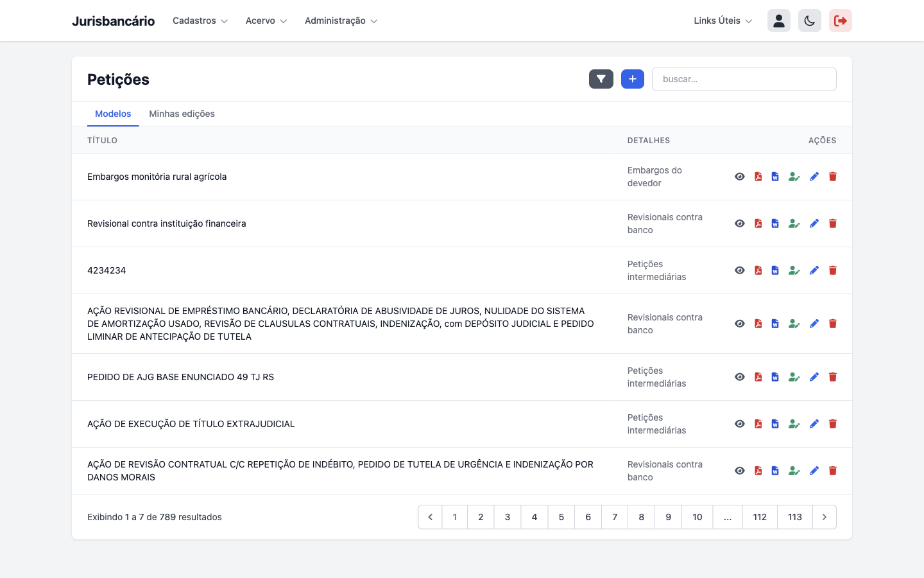Jump to page 113
The height and width of the screenshot is (578, 924).
(795, 517)
